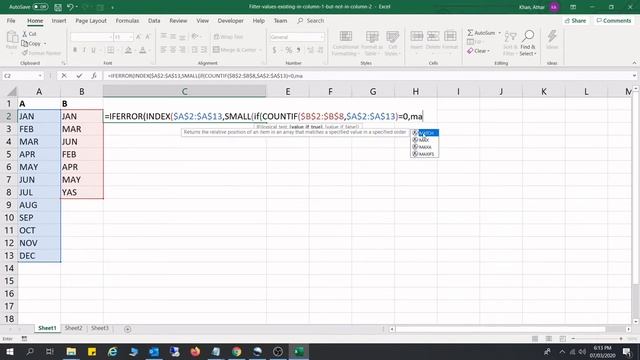Cancel formula entry with the X button
Viewport: 640px width, 360px height.
tap(64, 76)
